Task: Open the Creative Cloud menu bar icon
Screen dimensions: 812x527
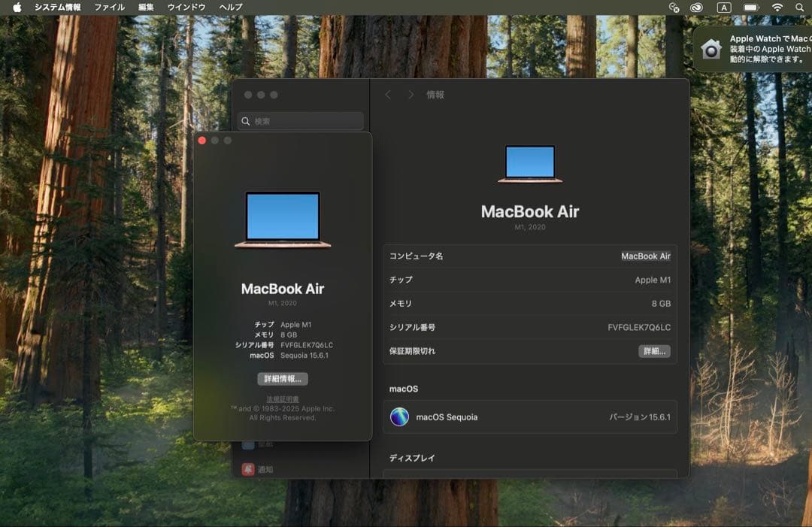Action: pos(695,8)
